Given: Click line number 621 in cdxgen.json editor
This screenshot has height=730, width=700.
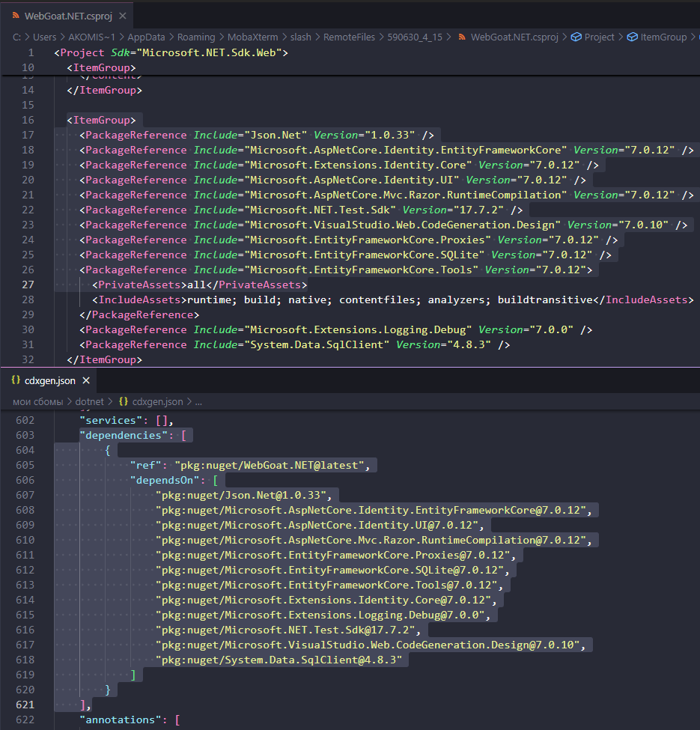Looking at the screenshot, I should click(x=25, y=705).
